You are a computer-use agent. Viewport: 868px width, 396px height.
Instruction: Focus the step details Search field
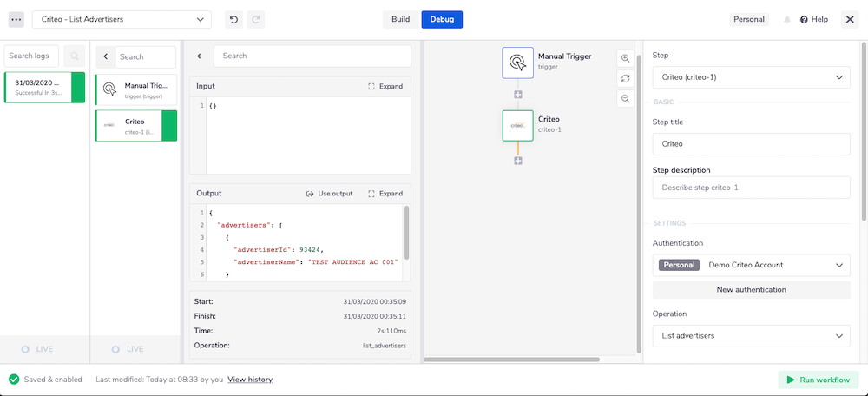pos(312,56)
